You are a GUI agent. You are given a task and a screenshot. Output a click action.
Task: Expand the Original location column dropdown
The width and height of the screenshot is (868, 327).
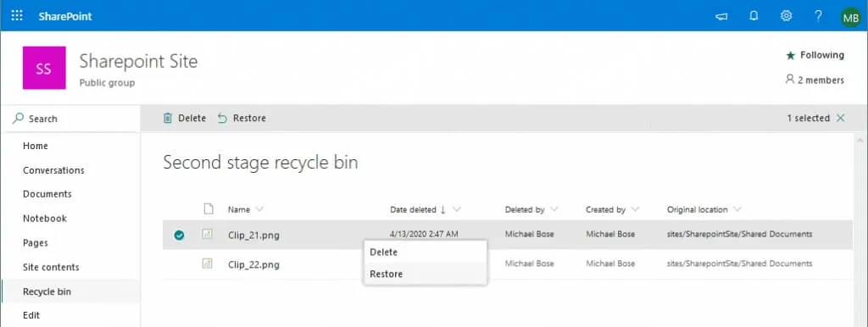737,210
